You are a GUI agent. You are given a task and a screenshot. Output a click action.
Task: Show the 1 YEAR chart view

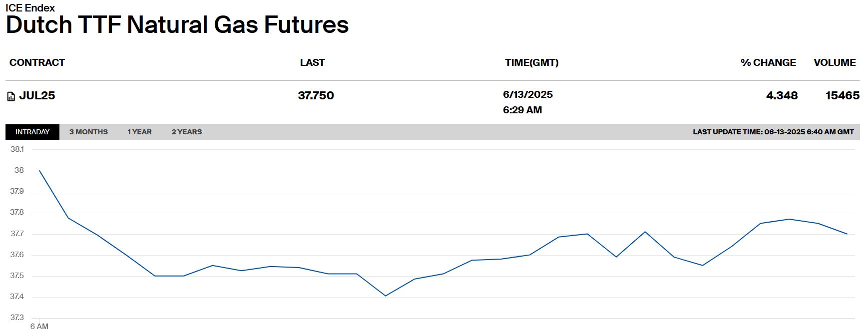coord(139,132)
